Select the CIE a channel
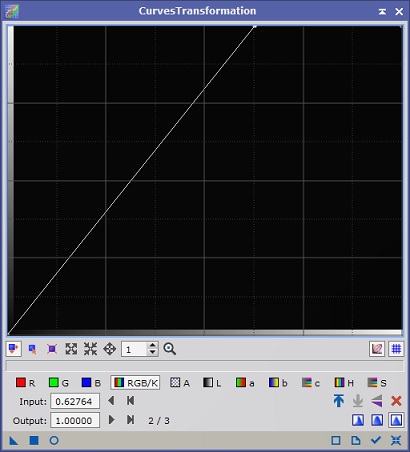This screenshot has width=410, height=452. 245,383
